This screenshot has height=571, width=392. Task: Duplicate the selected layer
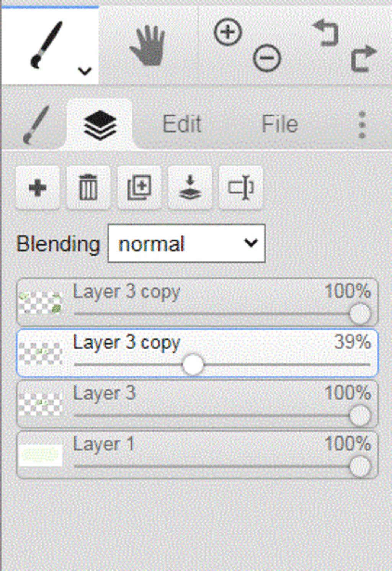(139, 188)
